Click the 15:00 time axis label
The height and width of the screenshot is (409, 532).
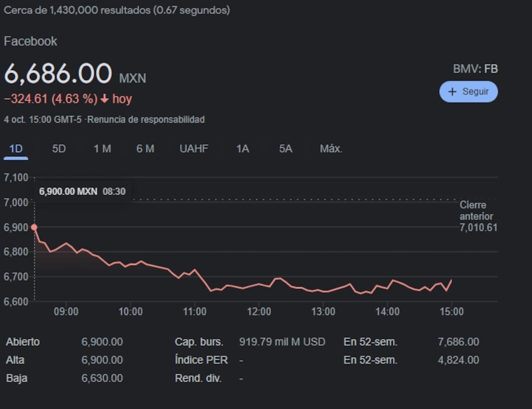coord(451,312)
